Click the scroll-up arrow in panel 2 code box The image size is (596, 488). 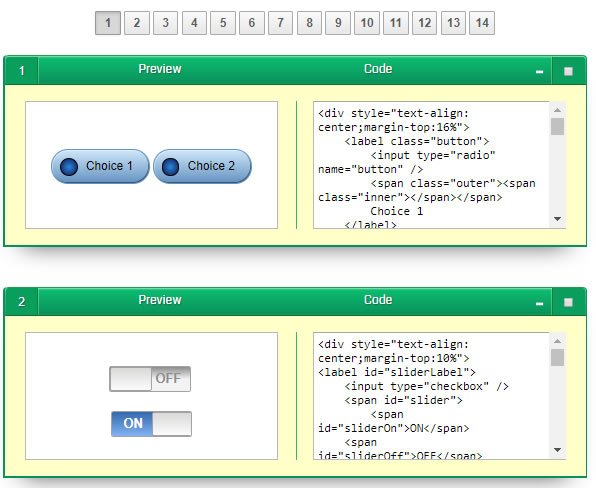coord(557,341)
